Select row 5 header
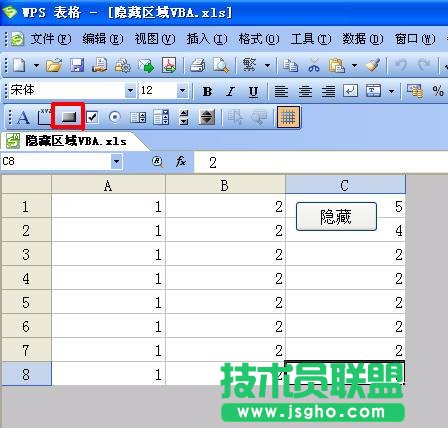The width and height of the screenshot is (448, 428). [x=26, y=302]
